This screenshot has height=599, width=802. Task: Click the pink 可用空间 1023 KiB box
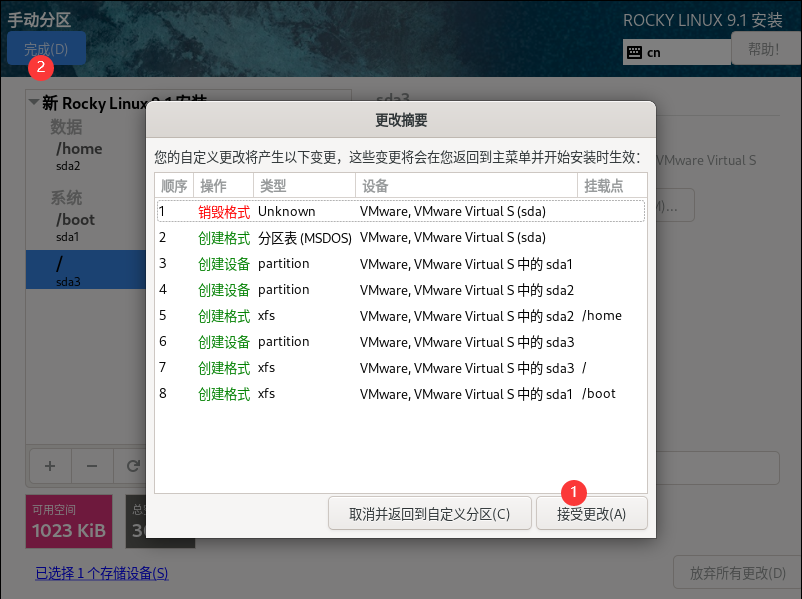(68, 521)
